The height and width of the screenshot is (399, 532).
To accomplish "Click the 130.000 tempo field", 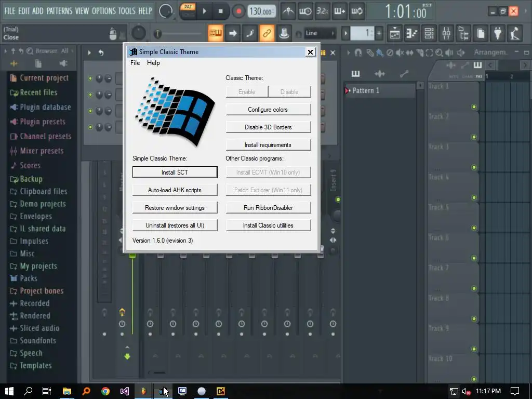I will [x=261, y=11].
